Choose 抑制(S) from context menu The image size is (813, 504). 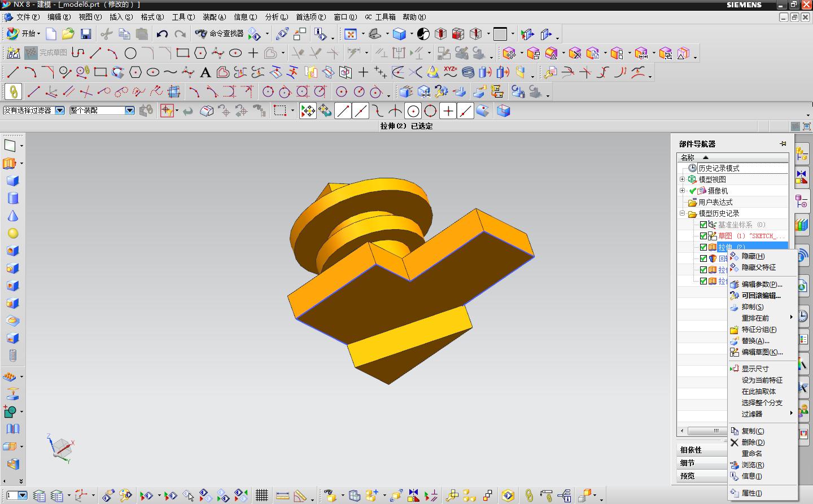(x=762, y=307)
